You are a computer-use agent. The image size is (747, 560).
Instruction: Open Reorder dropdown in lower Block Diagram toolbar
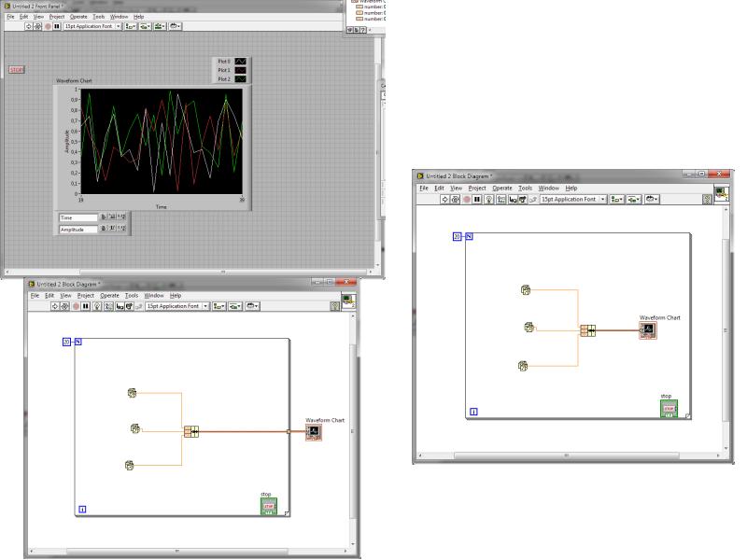pyautogui.click(x=252, y=306)
